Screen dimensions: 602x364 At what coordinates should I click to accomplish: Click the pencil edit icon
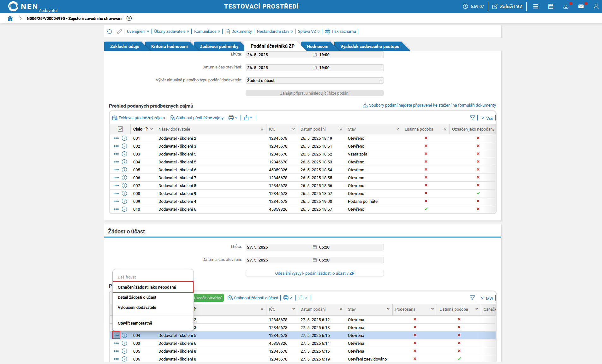click(119, 32)
